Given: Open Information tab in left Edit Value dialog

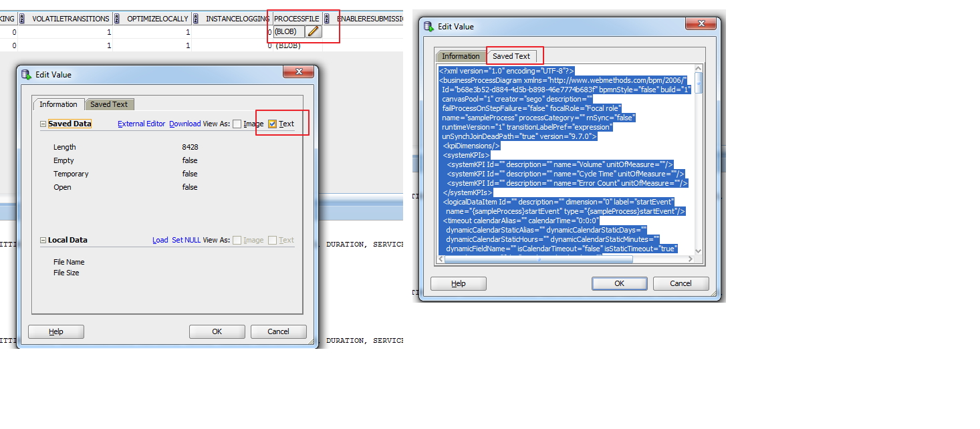Looking at the screenshot, I should [58, 104].
